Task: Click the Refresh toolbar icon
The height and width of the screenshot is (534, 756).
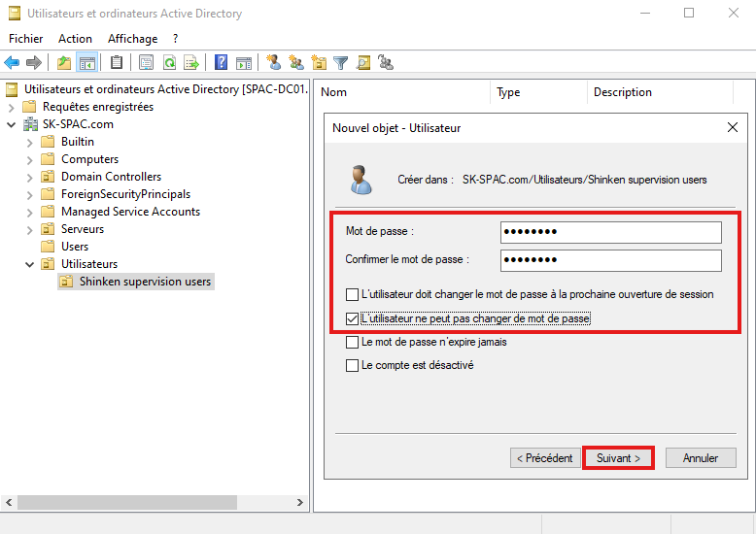Action: tap(169, 63)
